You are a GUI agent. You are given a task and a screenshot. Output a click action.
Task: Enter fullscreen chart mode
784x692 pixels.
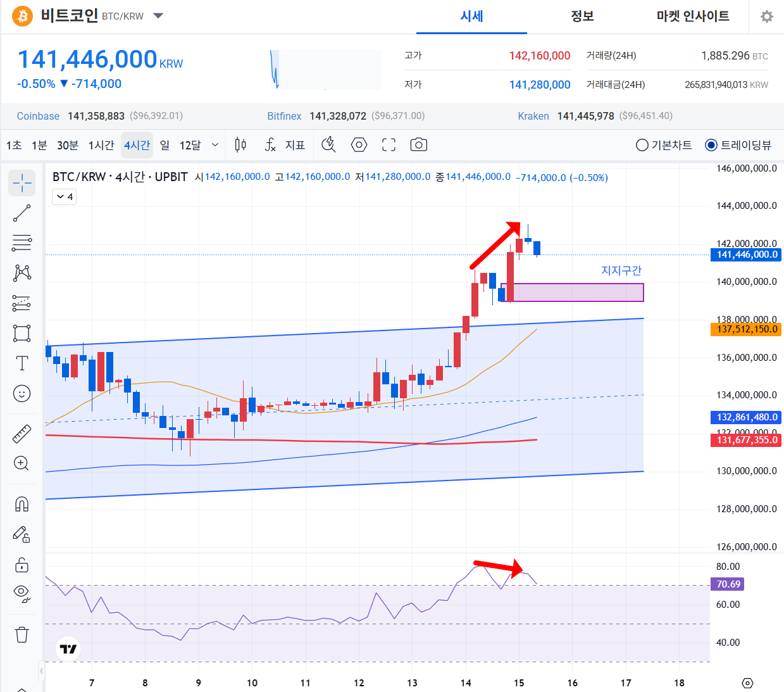click(389, 145)
